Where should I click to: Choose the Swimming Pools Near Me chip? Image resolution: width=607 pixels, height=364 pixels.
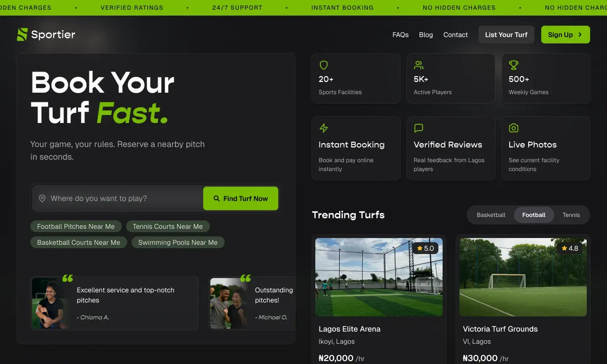178,243
